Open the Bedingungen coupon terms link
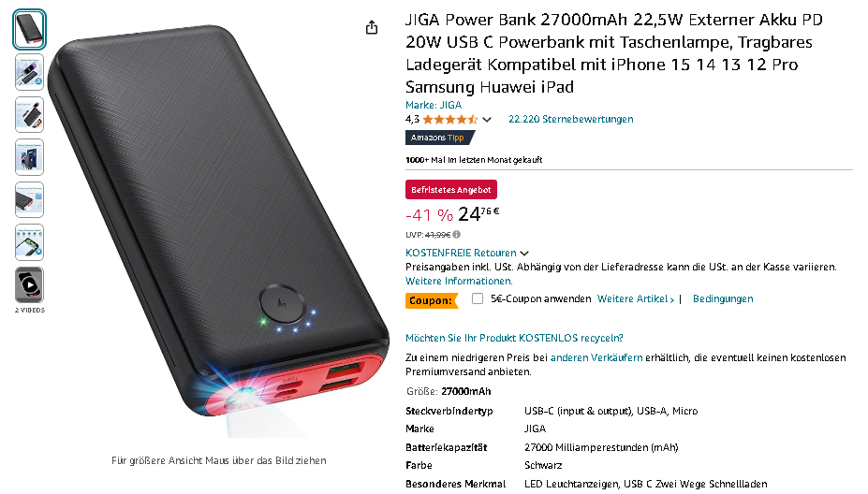 [x=723, y=298]
